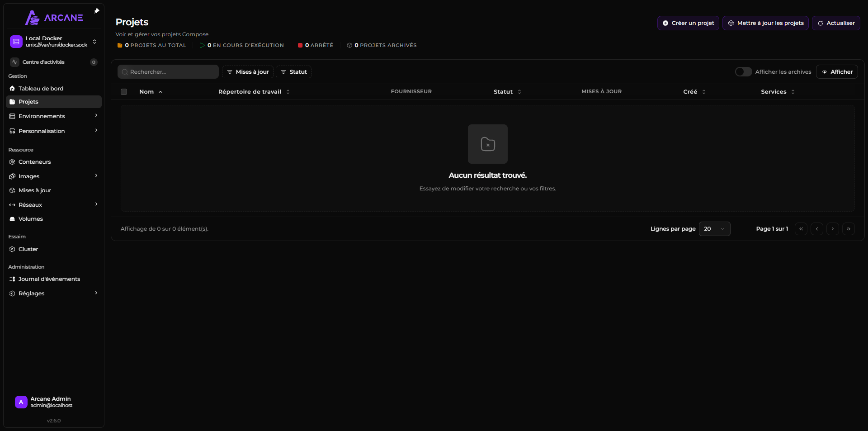Click the Arcane Admin avatar
The width and height of the screenshot is (868, 431).
tap(21, 402)
